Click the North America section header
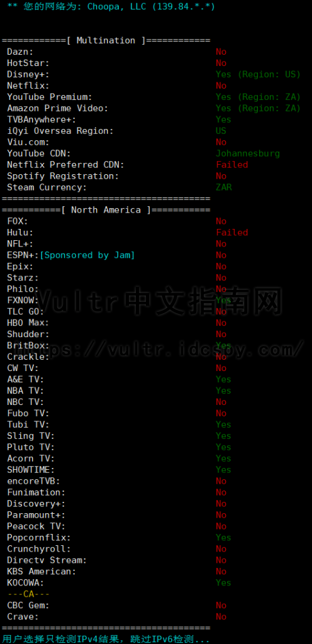 pyautogui.click(x=106, y=210)
